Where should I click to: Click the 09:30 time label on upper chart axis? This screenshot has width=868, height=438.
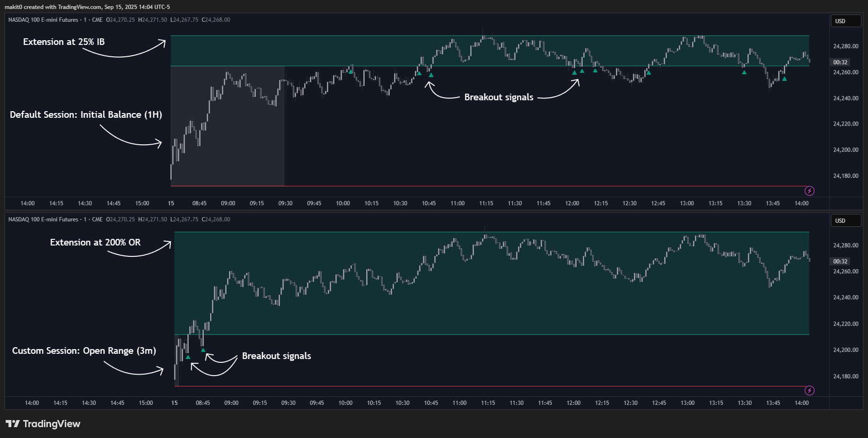pos(285,203)
